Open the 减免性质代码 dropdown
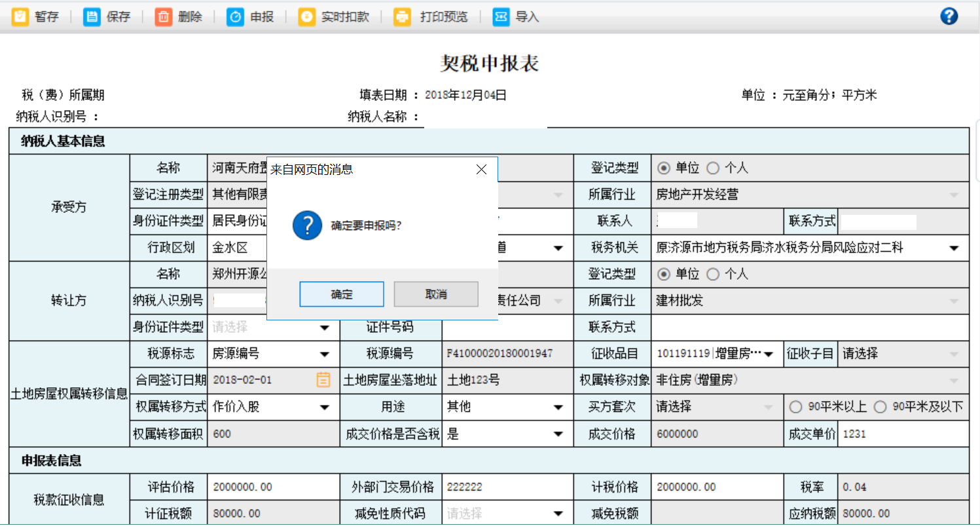 (x=558, y=514)
